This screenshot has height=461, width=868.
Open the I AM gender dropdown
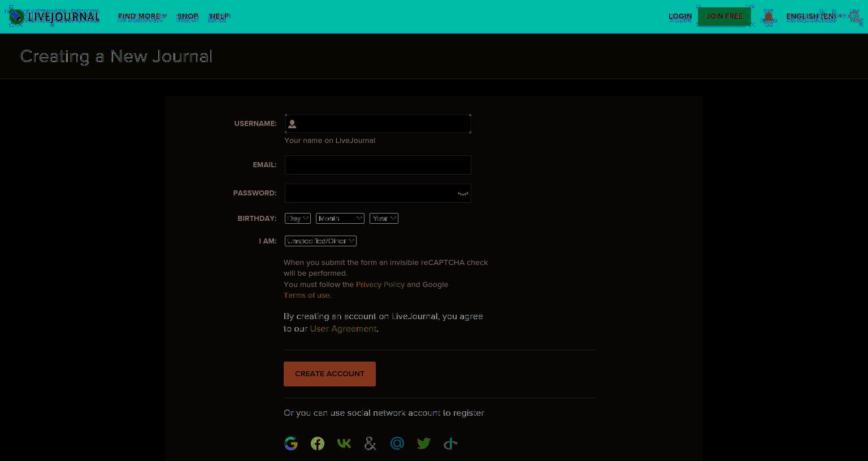(x=320, y=241)
